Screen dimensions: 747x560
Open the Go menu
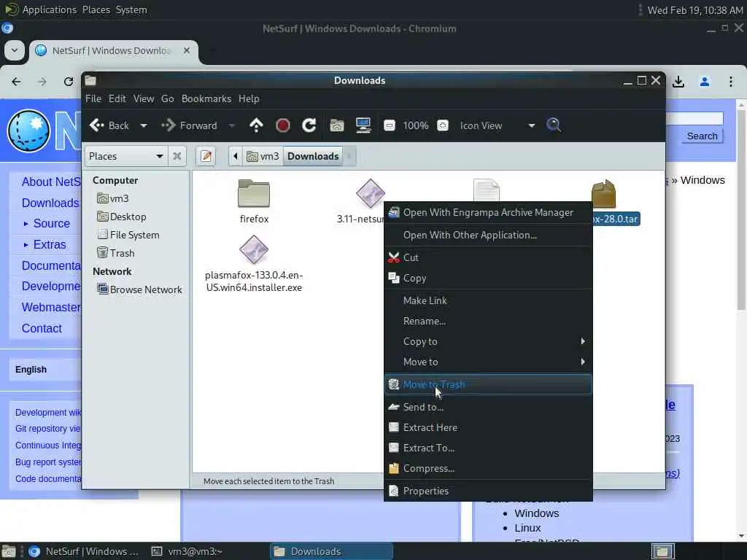[x=167, y=98]
